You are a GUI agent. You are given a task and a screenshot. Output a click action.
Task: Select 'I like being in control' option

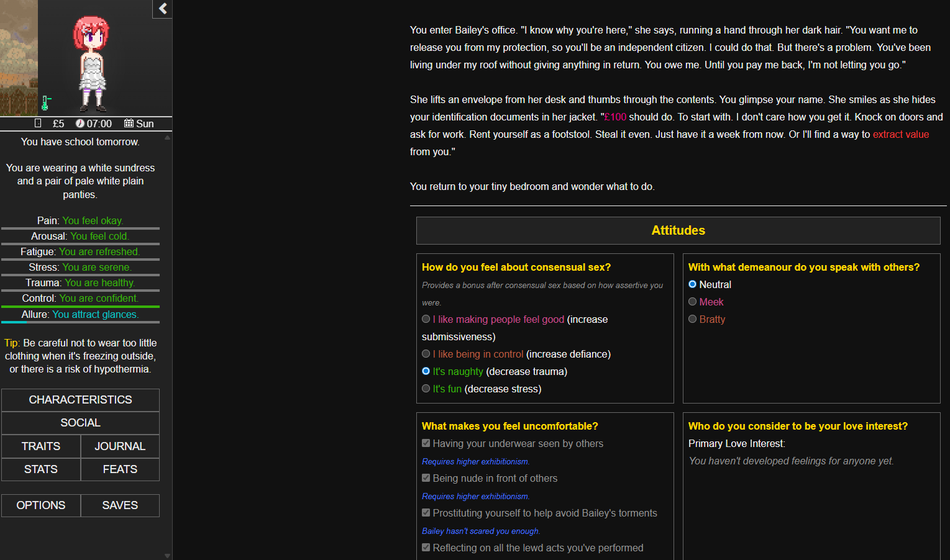(x=426, y=354)
